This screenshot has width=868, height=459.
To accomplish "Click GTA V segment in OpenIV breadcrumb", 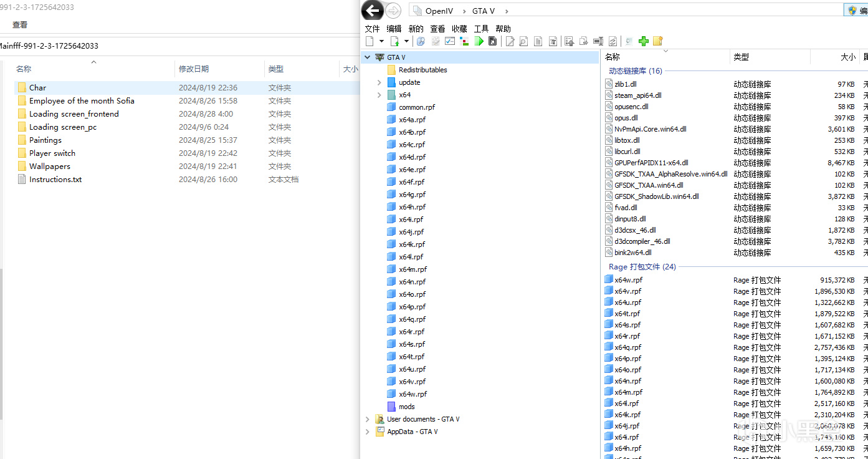I will tap(484, 11).
